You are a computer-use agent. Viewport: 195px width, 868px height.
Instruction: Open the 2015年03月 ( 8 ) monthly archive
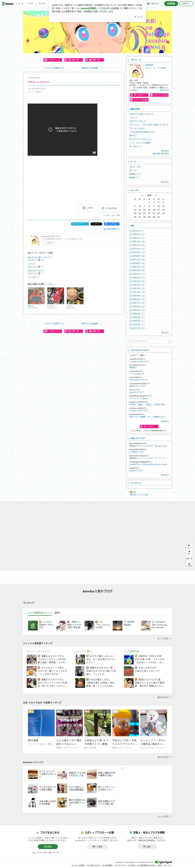tap(137, 231)
